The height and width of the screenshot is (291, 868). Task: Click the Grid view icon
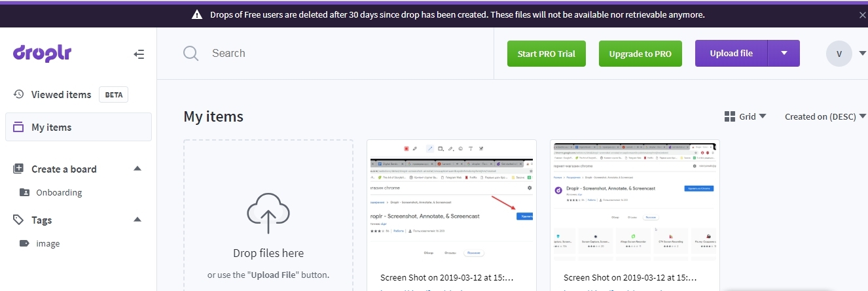tap(730, 116)
